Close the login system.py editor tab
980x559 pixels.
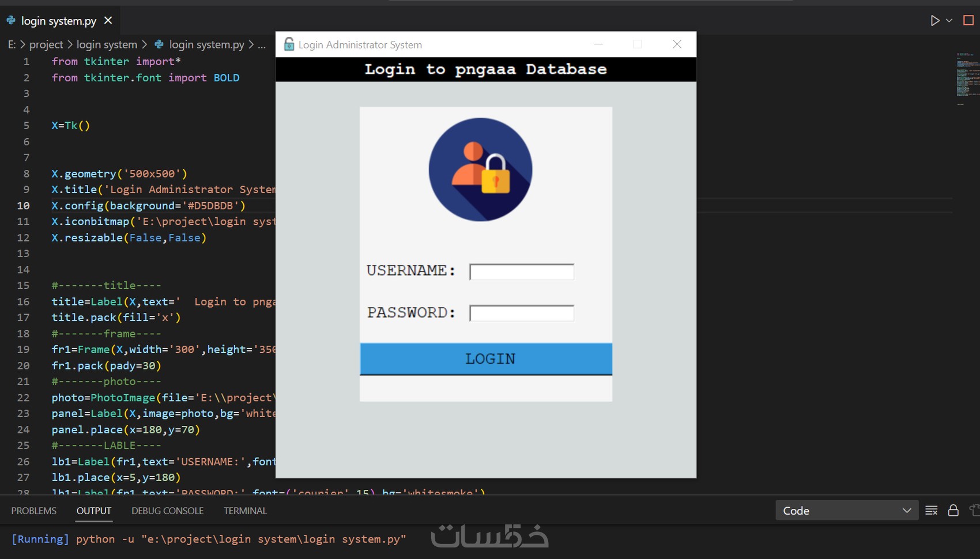108,21
